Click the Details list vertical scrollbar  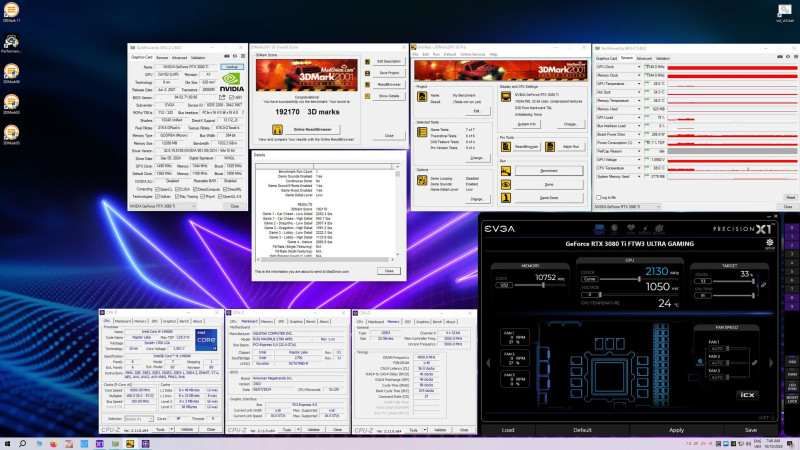tap(397, 211)
